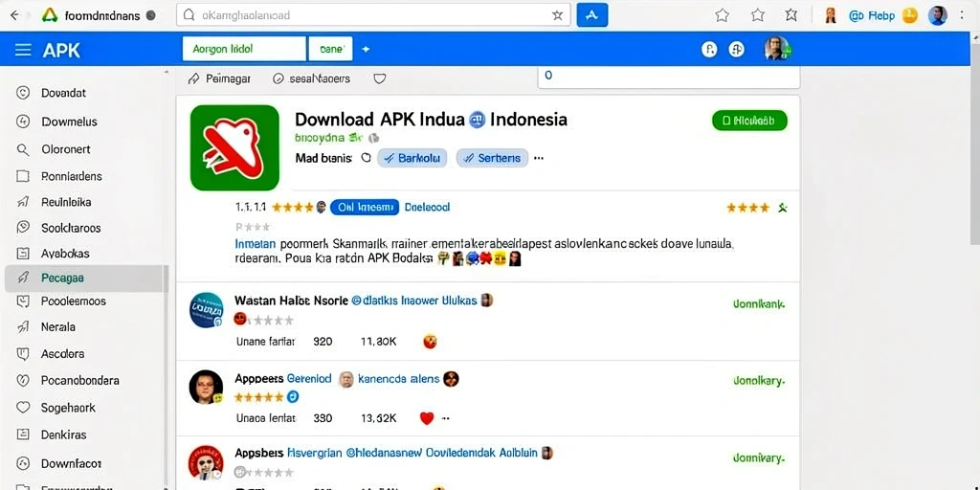Open the browser three-dot menu
The width and height of the screenshot is (980, 490).
tap(963, 15)
